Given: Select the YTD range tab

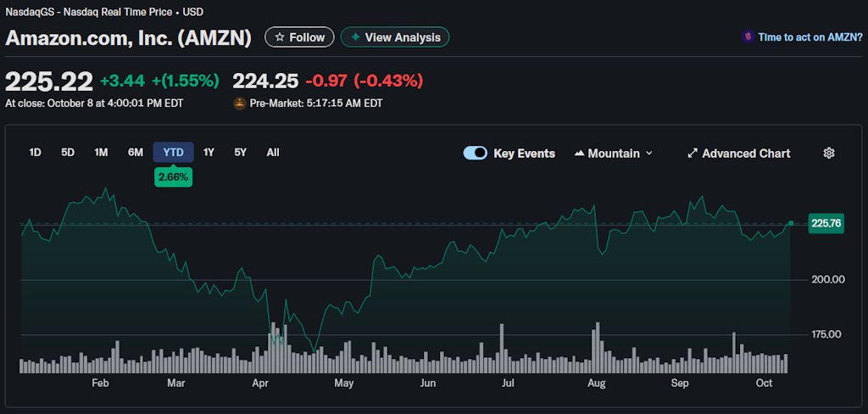Looking at the screenshot, I should point(173,153).
